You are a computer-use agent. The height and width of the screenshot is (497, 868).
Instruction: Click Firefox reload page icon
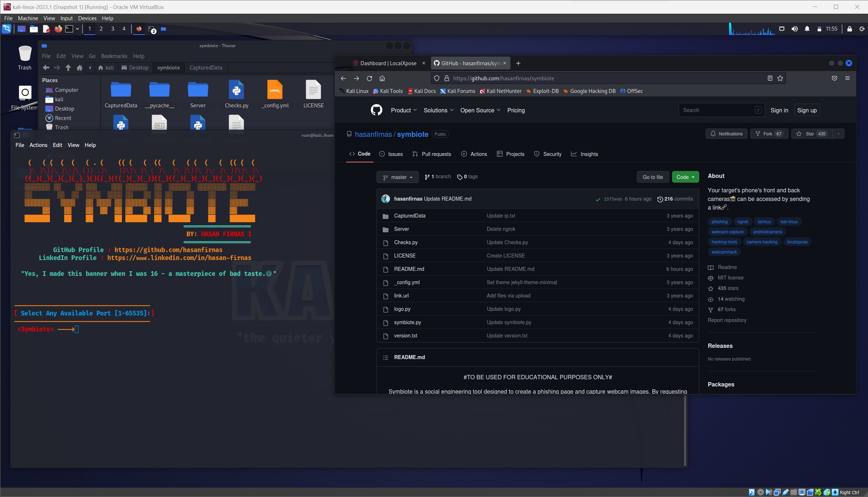pyautogui.click(x=369, y=78)
